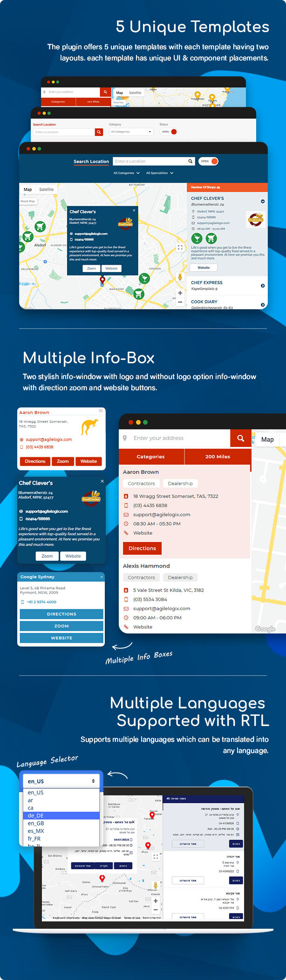The width and height of the screenshot is (286, 980).
Task: Open the red Categories tab
Action: click(151, 457)
